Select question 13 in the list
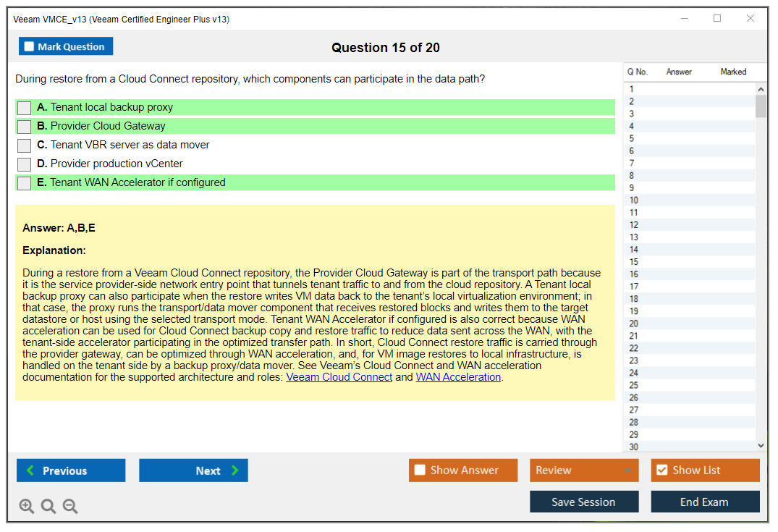 click(689, 237)
